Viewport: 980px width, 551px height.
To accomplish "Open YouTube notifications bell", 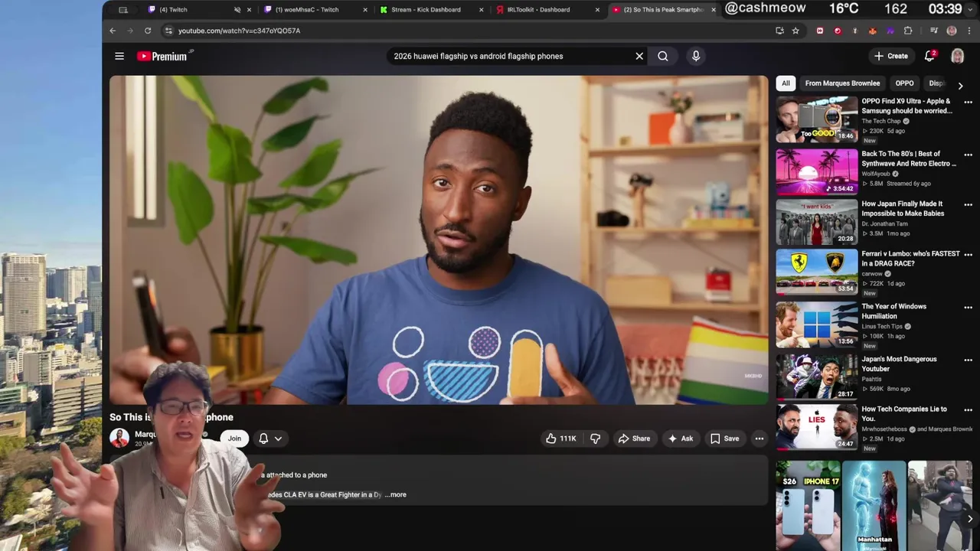I will click(x=929, y=56).
